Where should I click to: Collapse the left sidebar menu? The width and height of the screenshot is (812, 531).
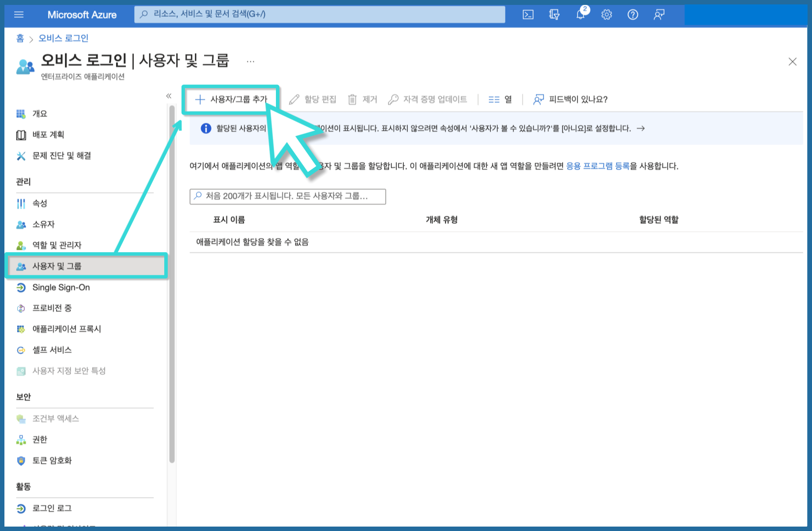tap(169, 96)
